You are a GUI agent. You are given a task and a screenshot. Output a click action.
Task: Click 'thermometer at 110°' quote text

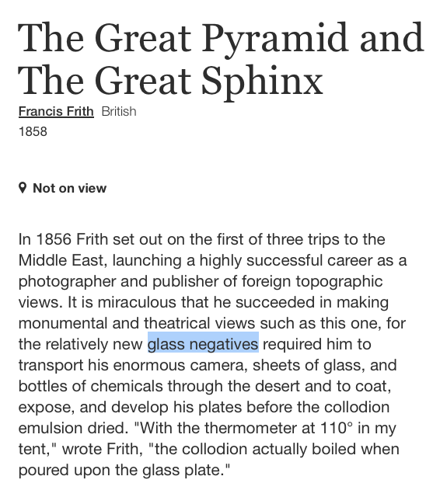[x=279, y=428]
